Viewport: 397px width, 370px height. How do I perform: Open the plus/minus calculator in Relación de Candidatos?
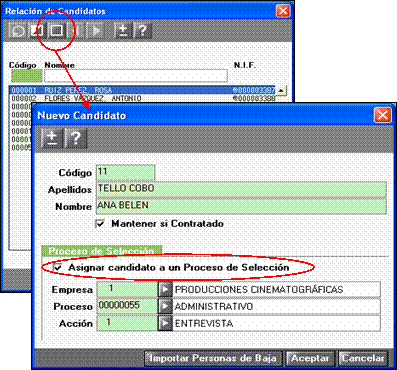coord(123,31)
